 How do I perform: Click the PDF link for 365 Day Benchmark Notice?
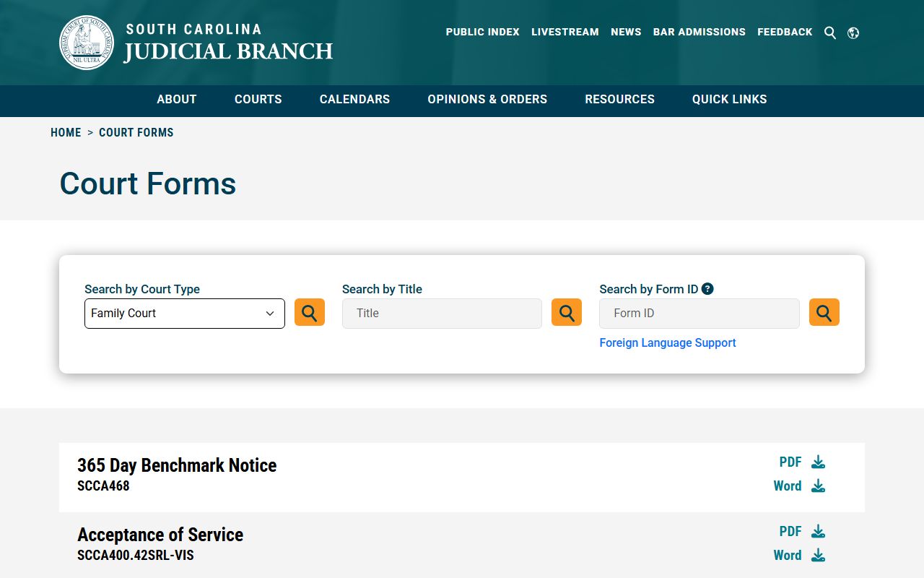coord(790,462)
